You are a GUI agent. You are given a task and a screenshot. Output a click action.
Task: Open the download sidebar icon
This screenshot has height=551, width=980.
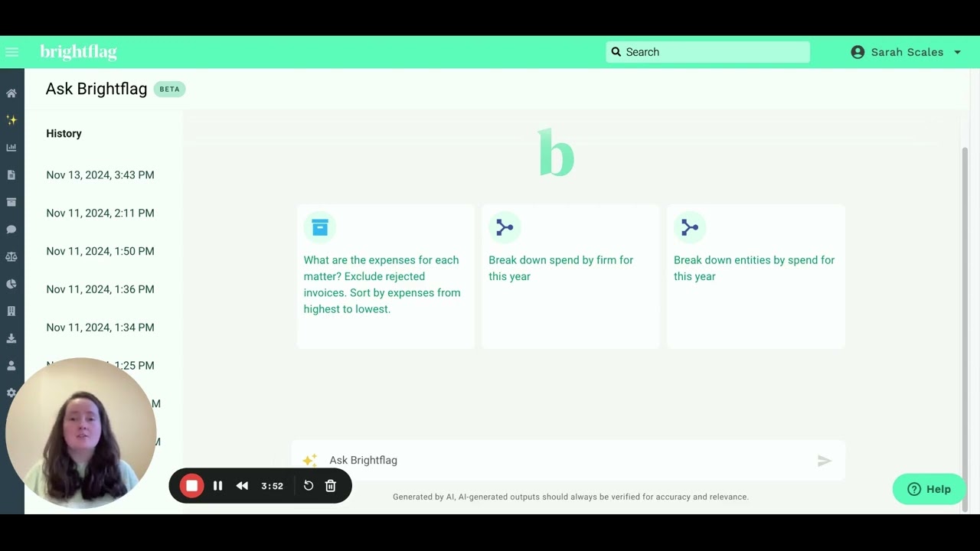pos(11,338)
